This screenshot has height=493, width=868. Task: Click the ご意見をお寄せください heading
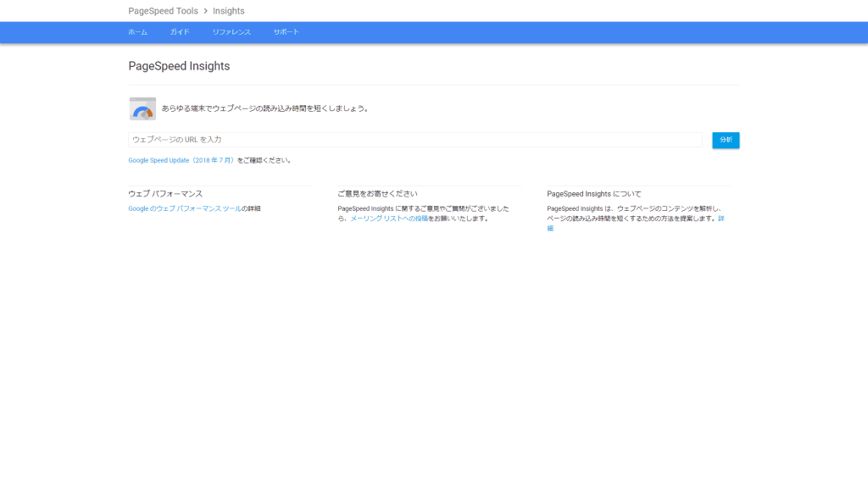click(x=377, y=194)
